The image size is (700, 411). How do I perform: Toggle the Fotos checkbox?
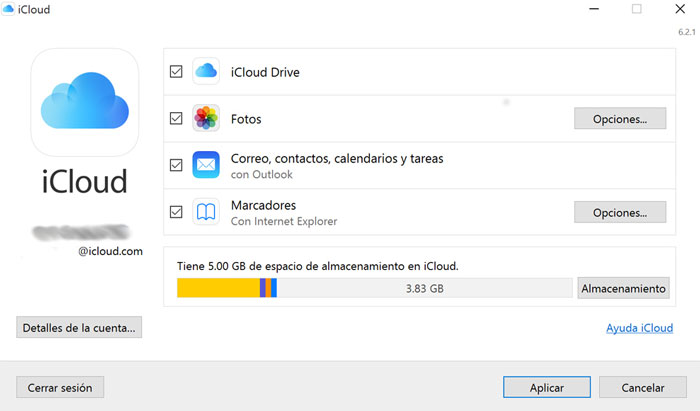click(x=176, y=118)
